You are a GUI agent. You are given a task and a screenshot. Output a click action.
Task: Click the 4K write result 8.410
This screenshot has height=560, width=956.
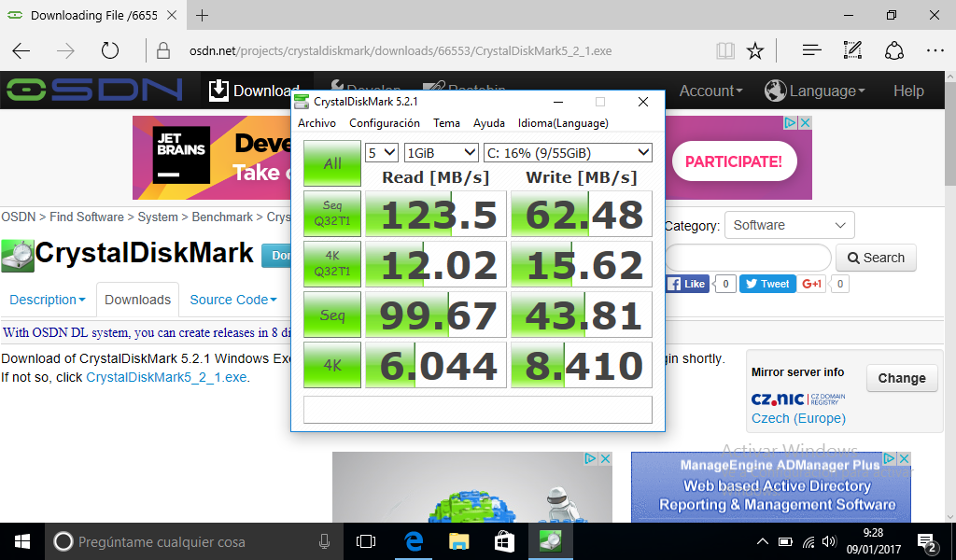pyautogui.click(x=582, y=365)
